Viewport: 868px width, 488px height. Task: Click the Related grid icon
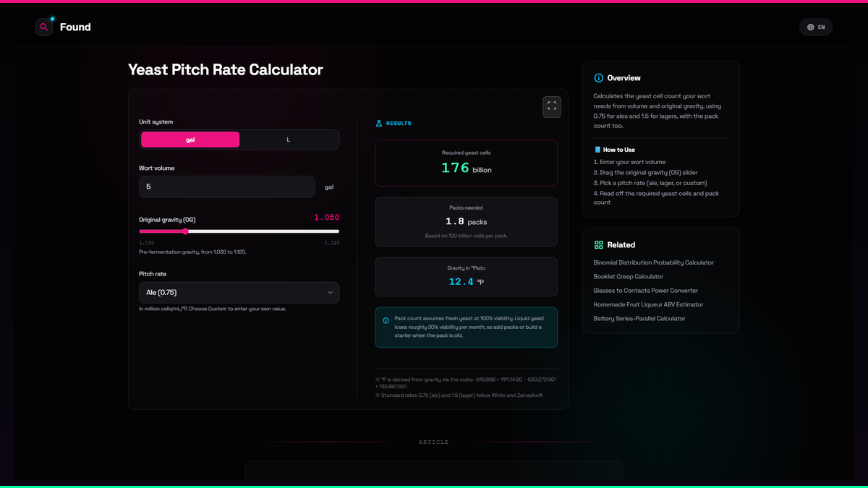pos(598,245)
